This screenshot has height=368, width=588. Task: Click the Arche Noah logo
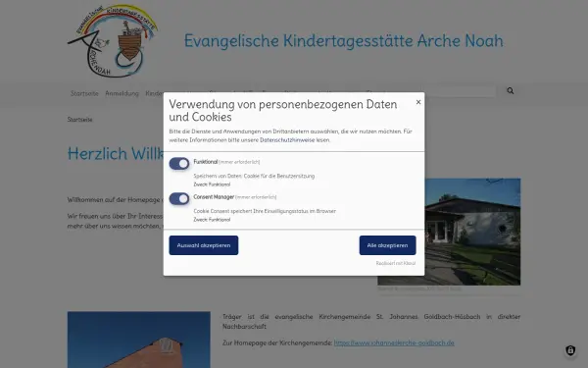point(113,40)
